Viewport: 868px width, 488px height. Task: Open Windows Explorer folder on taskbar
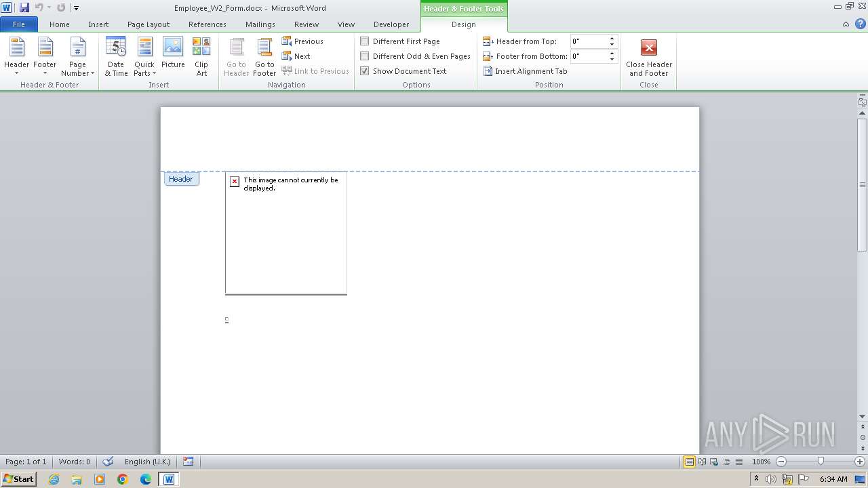pyautogui.click(x=77, y=479)
